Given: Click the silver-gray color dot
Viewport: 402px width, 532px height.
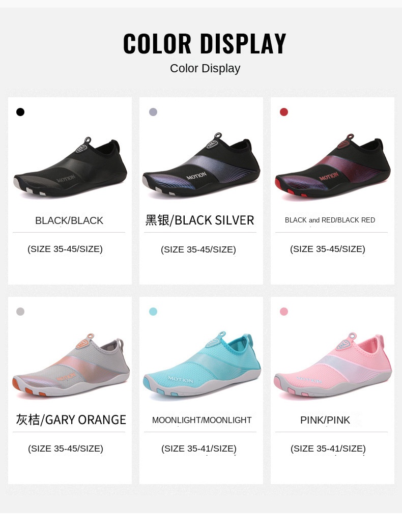Looking at the screenshot, I should pyautogui.click(x=153, y=112).
